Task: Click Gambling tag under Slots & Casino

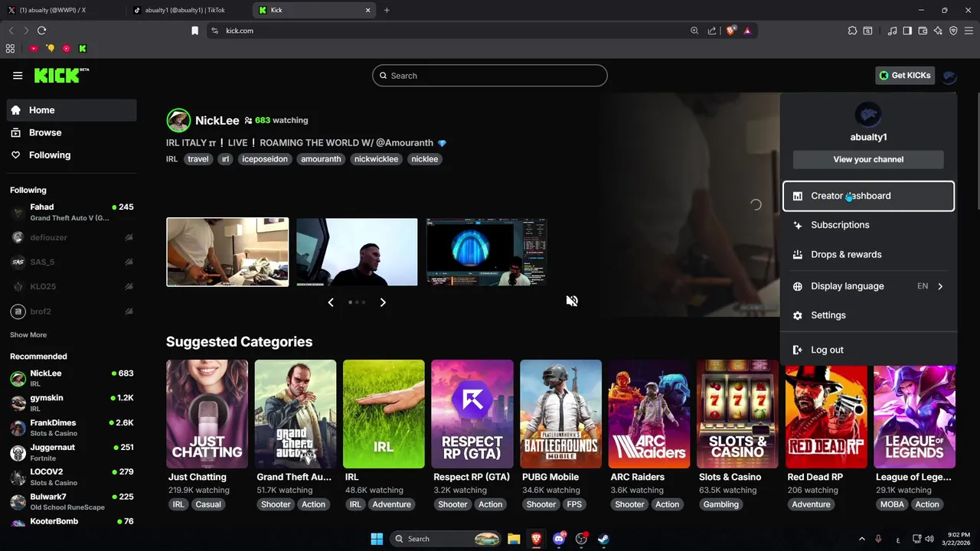Action: pos(721,504)
